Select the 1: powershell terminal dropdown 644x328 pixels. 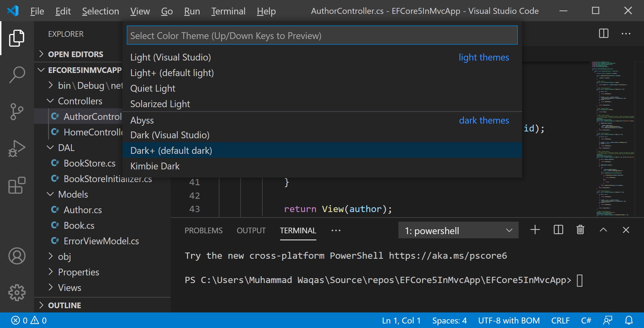point(457,230)
